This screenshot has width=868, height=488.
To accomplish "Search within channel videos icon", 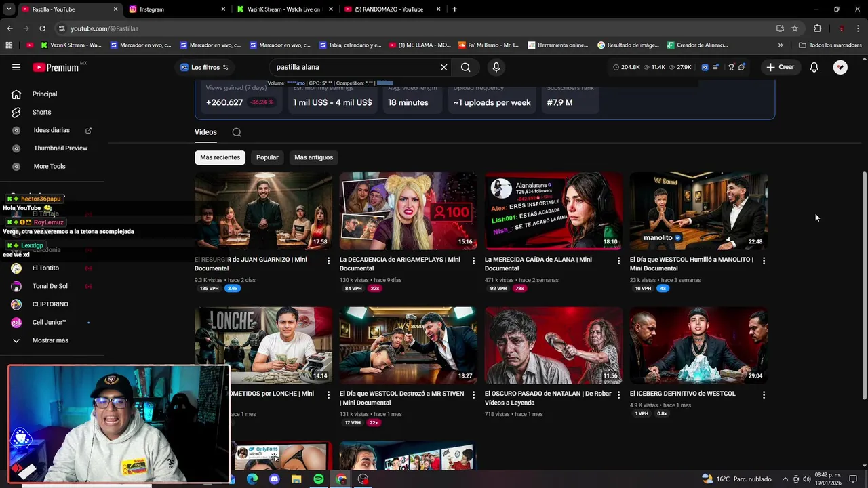I will pos(237,132).
